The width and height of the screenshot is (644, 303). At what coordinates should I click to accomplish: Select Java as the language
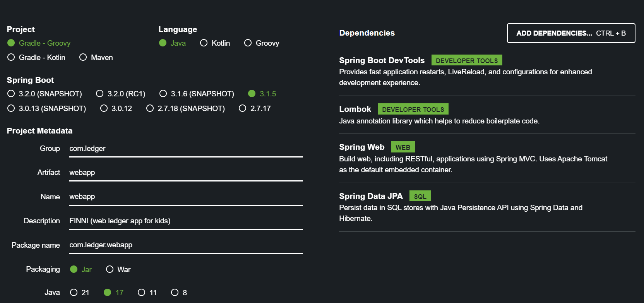pyautogui.click(x=172, y=43)
